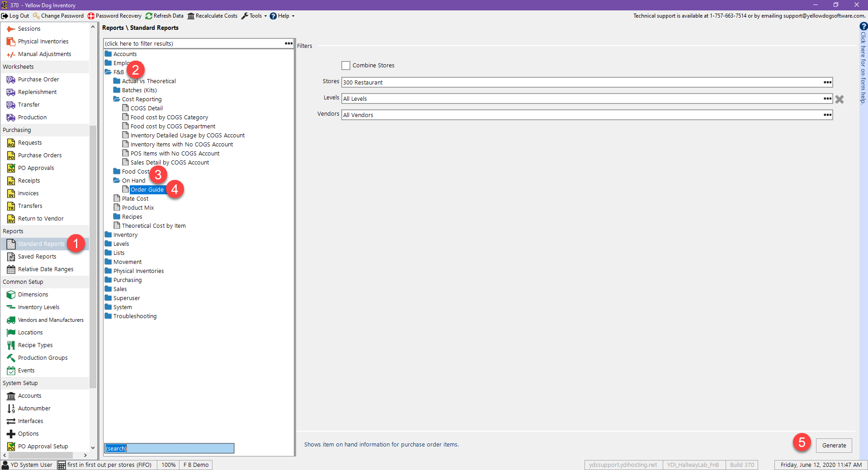Expand the Accounts report folder
The height and width of the screenshot is (470, 868).
coord(108,54)
